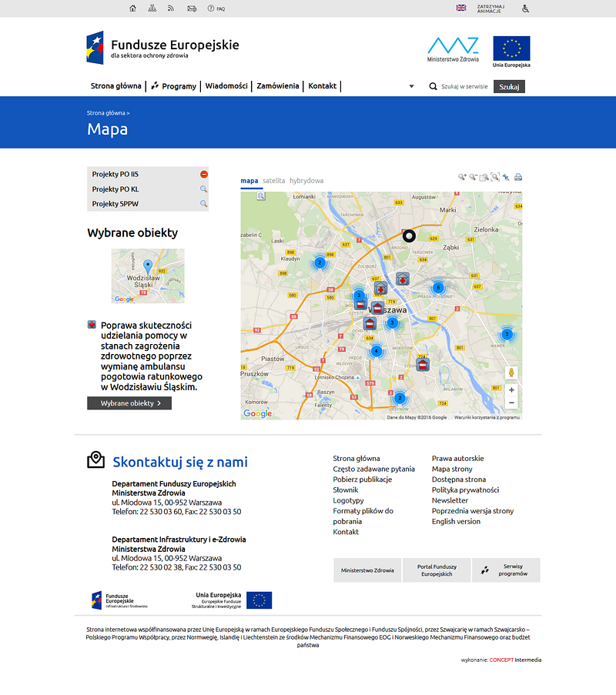Click the Wybrane obiekty button
The width and height of the screenshot is (616, 695).
[129, 403]
